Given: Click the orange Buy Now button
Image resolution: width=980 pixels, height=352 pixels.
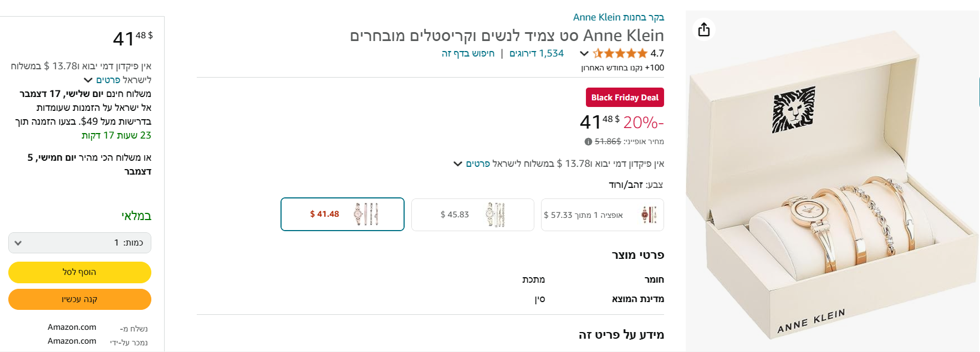Looking at the screenshot, I should (x=80, y=299).
